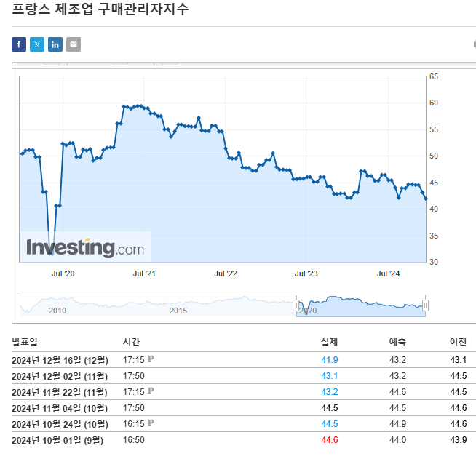
Task: Click preliminary P icon in 11월 22일 row
Action: 151,391
